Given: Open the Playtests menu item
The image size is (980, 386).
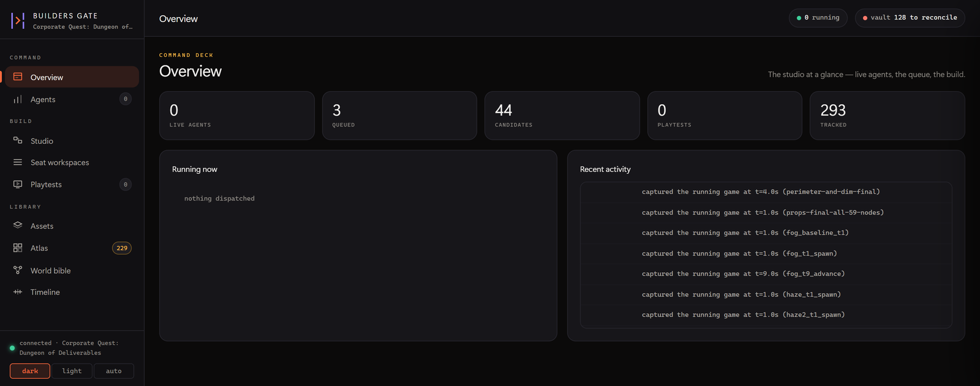Looking at the screenshot, I should tap(72, 184).
